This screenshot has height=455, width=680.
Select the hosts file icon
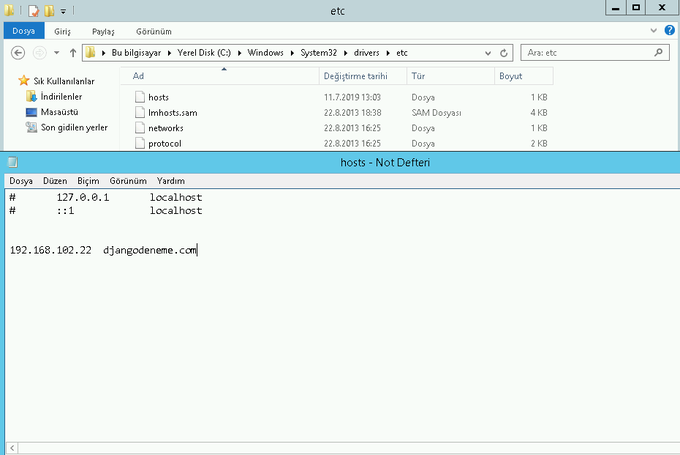coord(140,97)
